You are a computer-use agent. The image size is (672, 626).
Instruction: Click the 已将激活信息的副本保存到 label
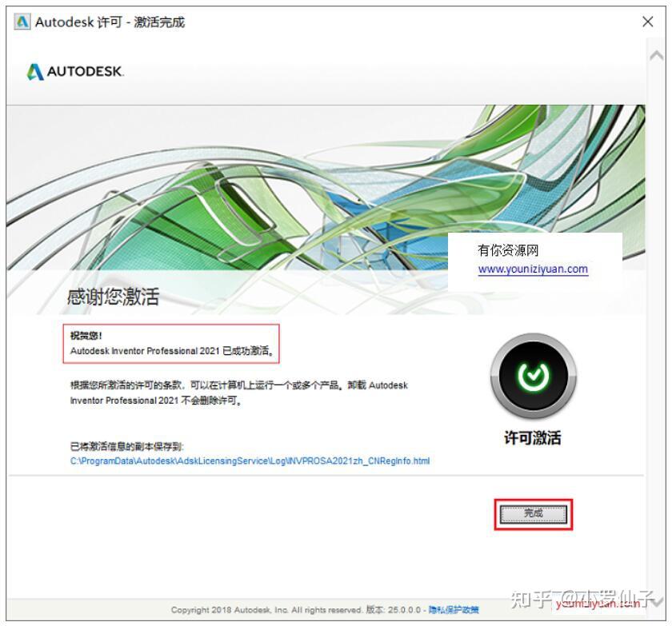click(127, 447)
